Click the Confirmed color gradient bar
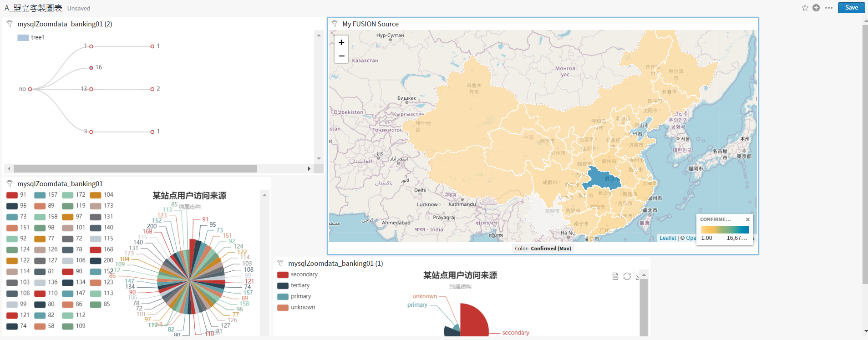Screen dimensions: 868x340 (725, 230)
